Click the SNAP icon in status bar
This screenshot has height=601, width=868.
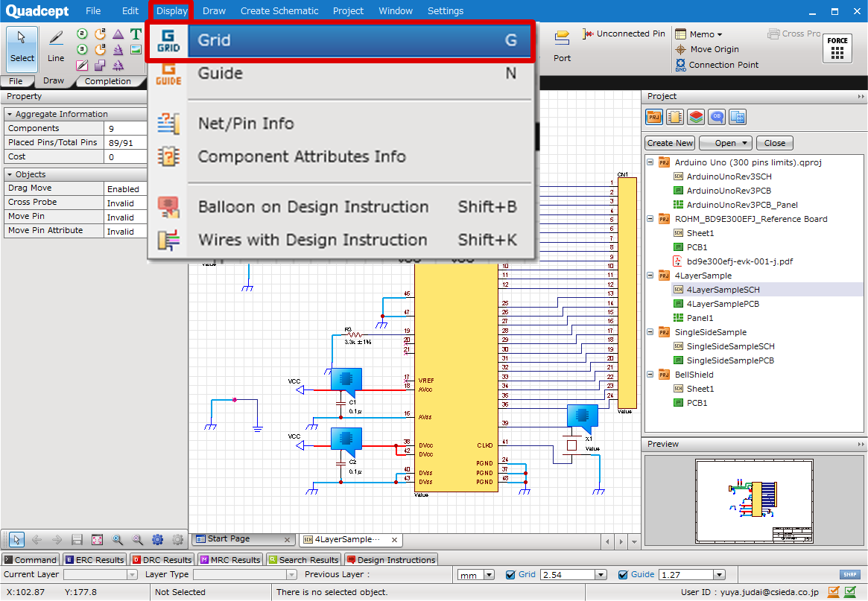tap(849, 574)
